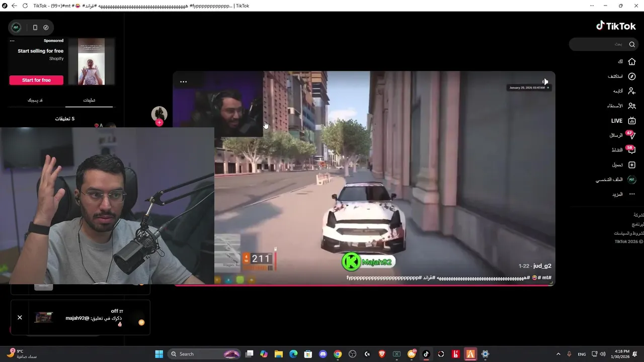Open Discord from taskbar
Viewport: 644px width, 362px height.
(323, 354)
